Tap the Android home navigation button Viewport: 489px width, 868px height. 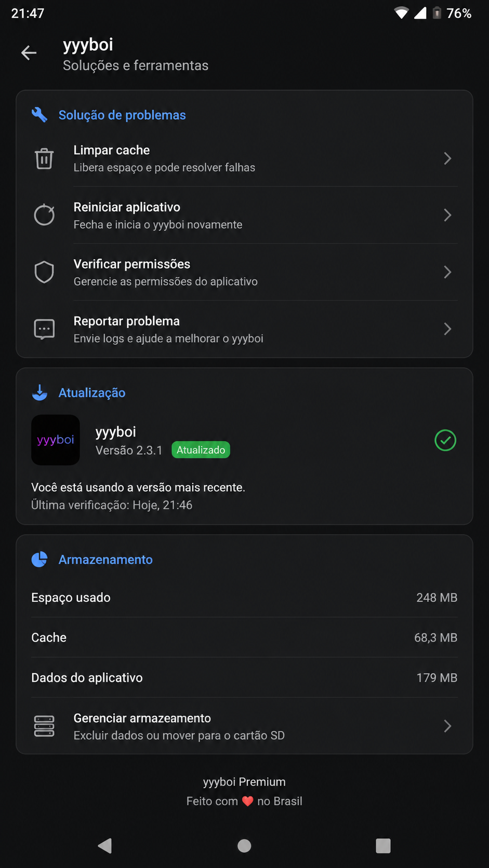[x=244, y=846]
